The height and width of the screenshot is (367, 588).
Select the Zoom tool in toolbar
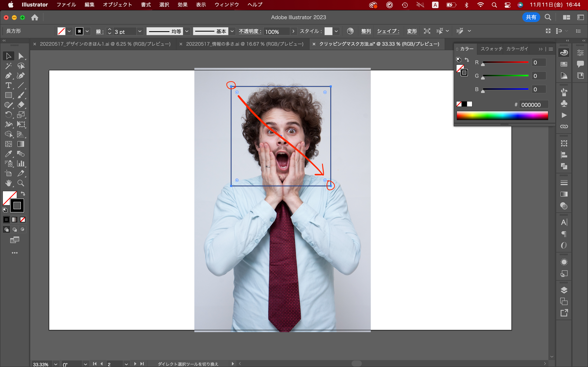21,183
